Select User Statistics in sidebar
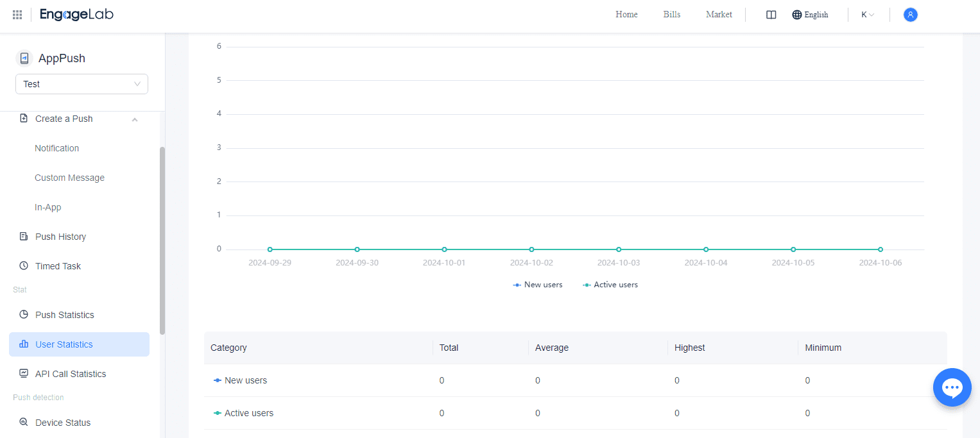Screen dimensions: 980x438 point(79,344)
